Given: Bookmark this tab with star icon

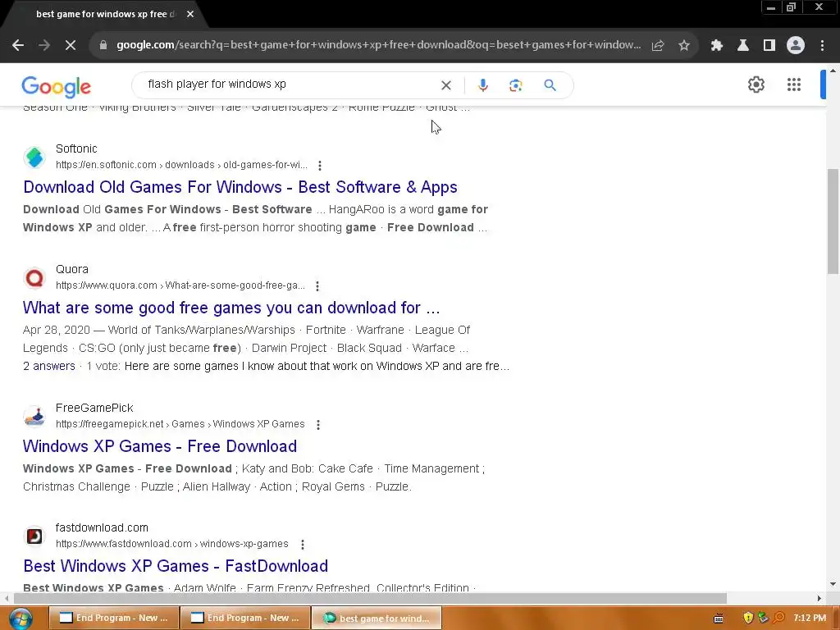Looking at the screenshot, I should [x=684, y=46].
